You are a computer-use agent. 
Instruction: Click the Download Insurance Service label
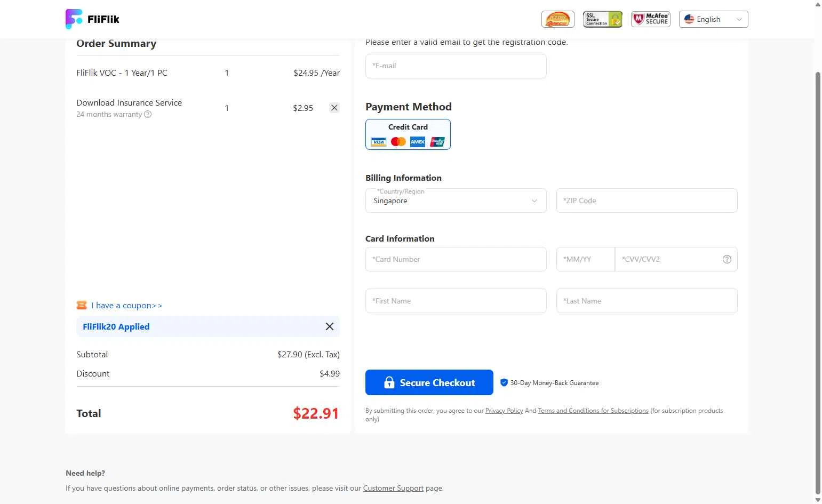pyautogui.click(x=129, y=103)
